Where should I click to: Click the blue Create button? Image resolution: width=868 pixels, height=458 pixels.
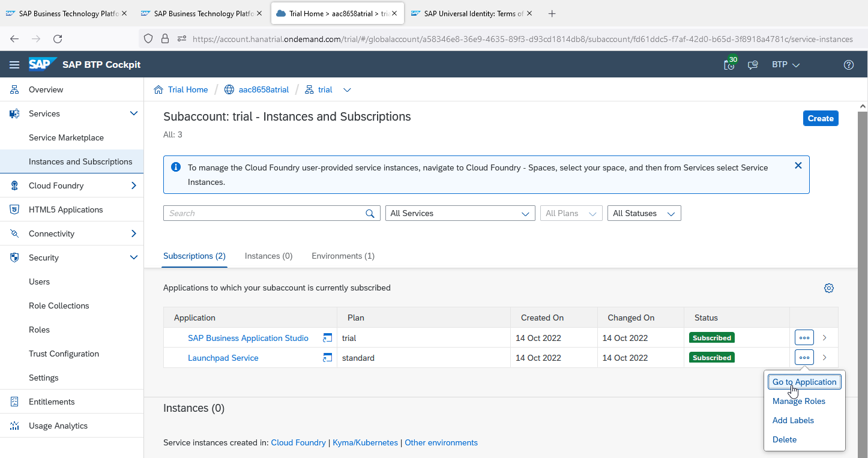coord(821,118)
